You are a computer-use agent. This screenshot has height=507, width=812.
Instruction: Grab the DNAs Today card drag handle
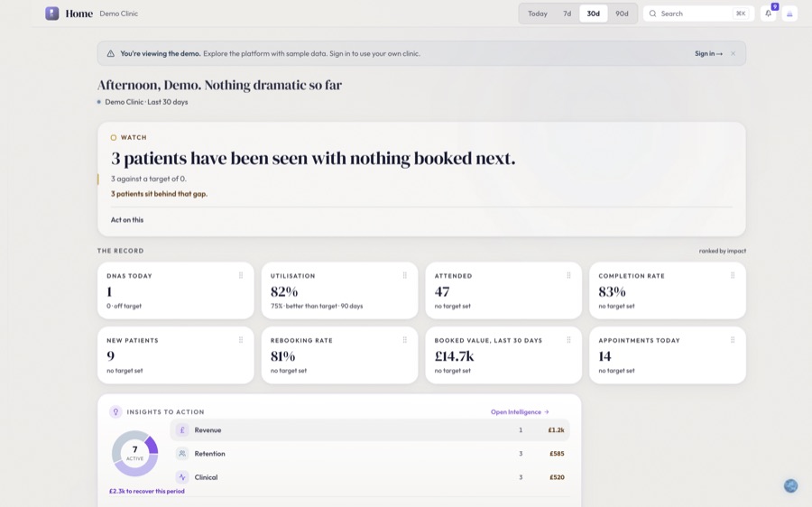coord(241,275)
